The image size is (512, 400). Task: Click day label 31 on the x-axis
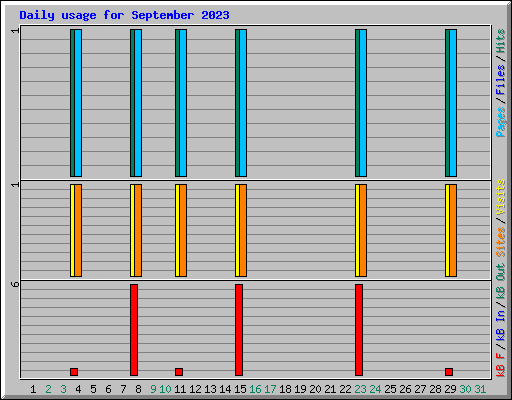(480, 389)
